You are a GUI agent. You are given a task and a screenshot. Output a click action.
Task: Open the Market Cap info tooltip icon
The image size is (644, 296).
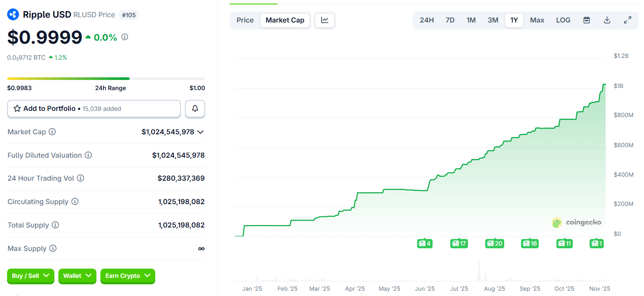(x=53, y=132)
